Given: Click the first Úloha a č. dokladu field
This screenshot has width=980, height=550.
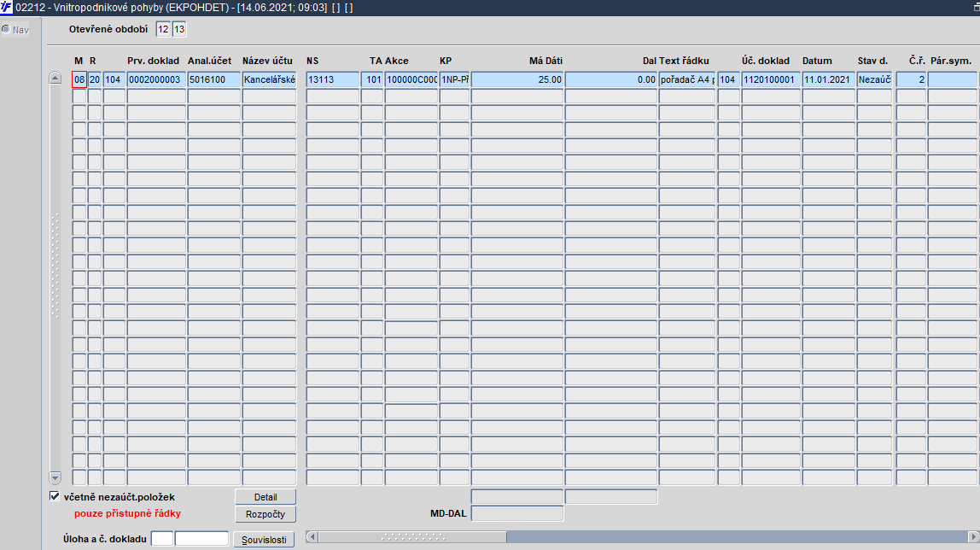Looking at the screenshot, I should (162, 539).
